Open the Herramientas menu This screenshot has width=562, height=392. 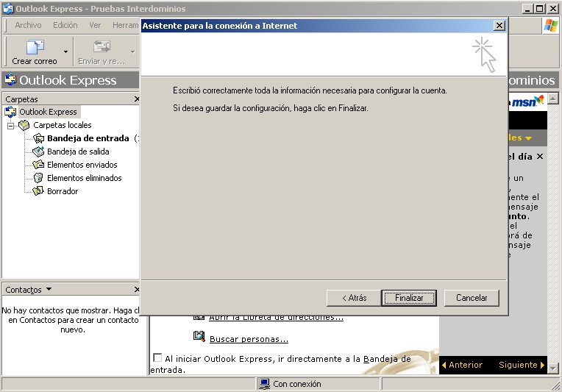click(x=125, y=25)
